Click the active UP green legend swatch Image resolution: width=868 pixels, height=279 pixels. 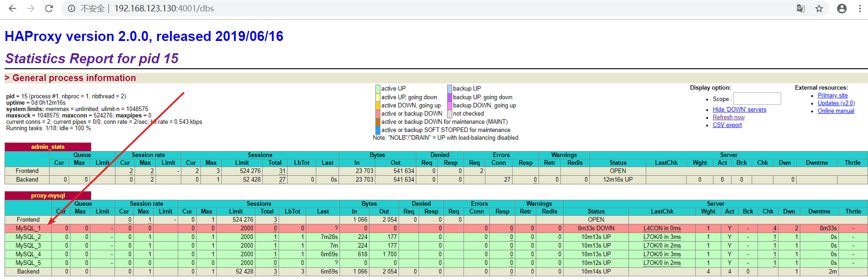click(x=378, y=89)
